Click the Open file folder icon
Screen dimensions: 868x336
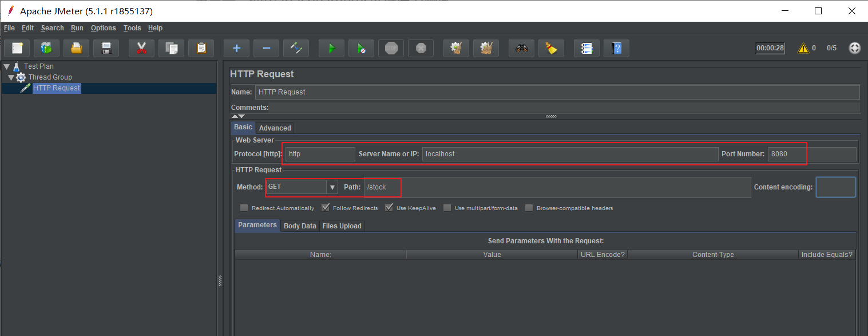pos(76,48)
